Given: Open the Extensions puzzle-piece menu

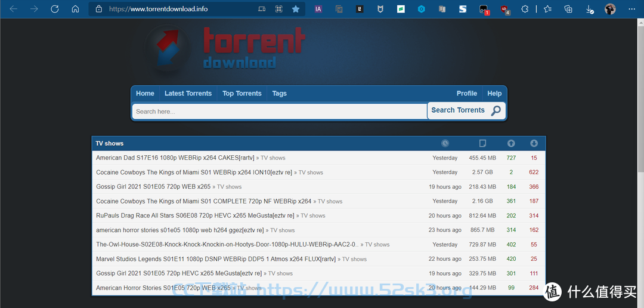Looking at the screenshot, I should 525,9.
